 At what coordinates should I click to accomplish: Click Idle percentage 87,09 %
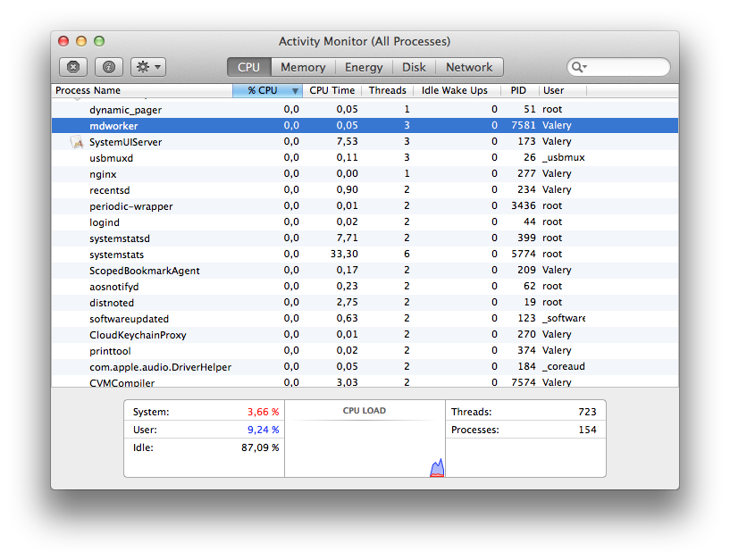(260, 447)
